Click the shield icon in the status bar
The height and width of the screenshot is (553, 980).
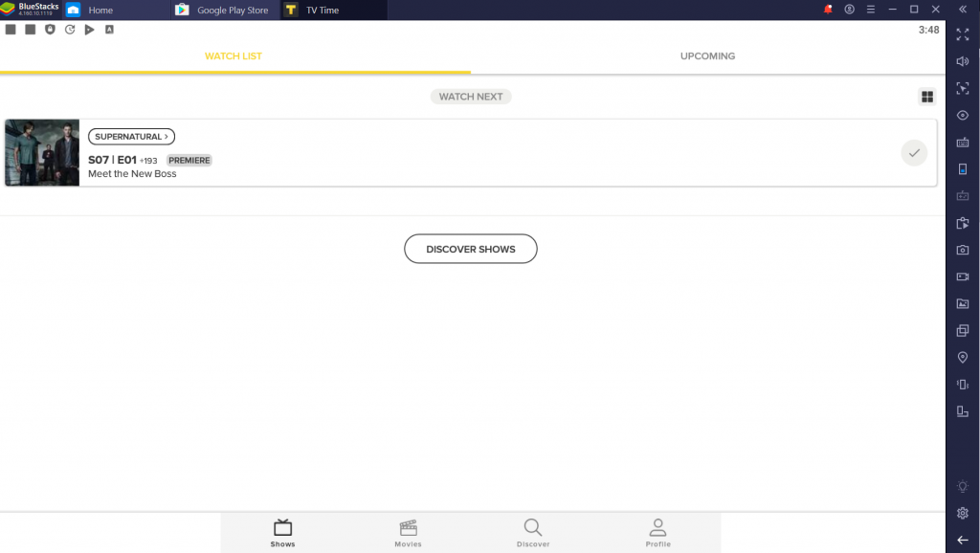50,30
